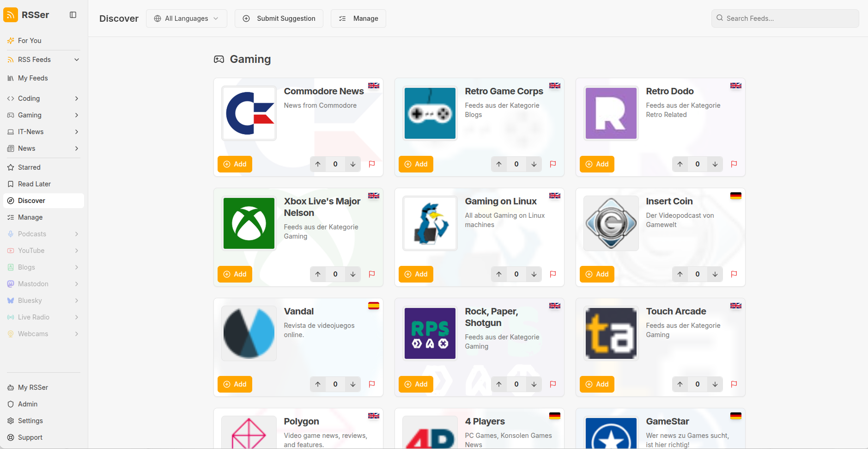Flag the Vandal feed for review
The width and height of the screenshot is (868, 449).
[x=372, y=384]
